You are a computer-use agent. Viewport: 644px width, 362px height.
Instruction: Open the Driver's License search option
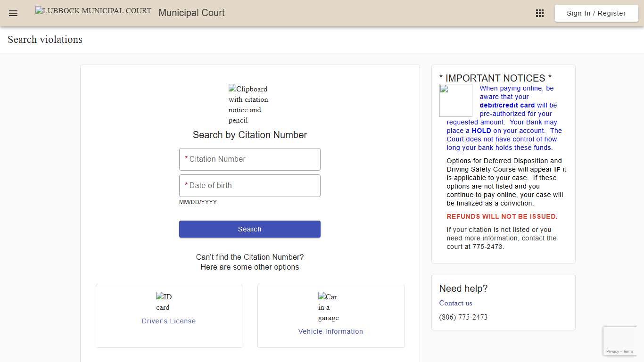click(168, 321)
